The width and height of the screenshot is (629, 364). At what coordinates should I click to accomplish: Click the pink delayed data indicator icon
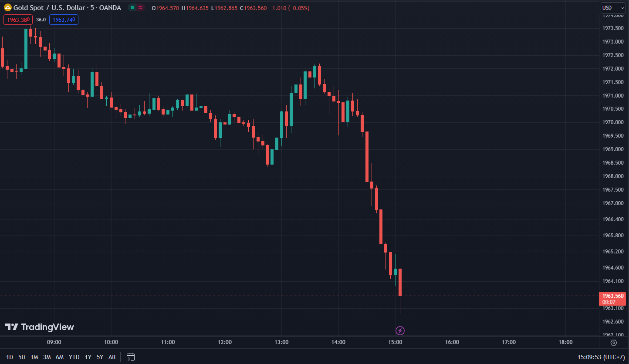pos(140,8)
